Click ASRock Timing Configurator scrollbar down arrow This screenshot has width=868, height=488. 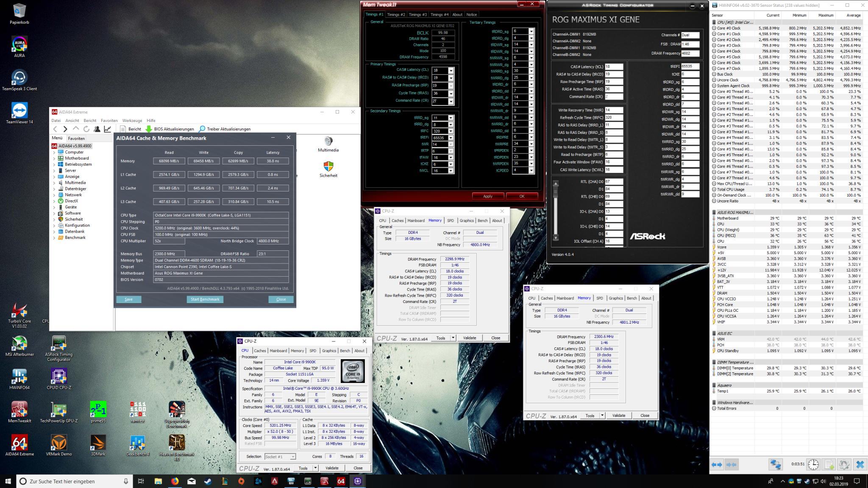tap(556, 238)
